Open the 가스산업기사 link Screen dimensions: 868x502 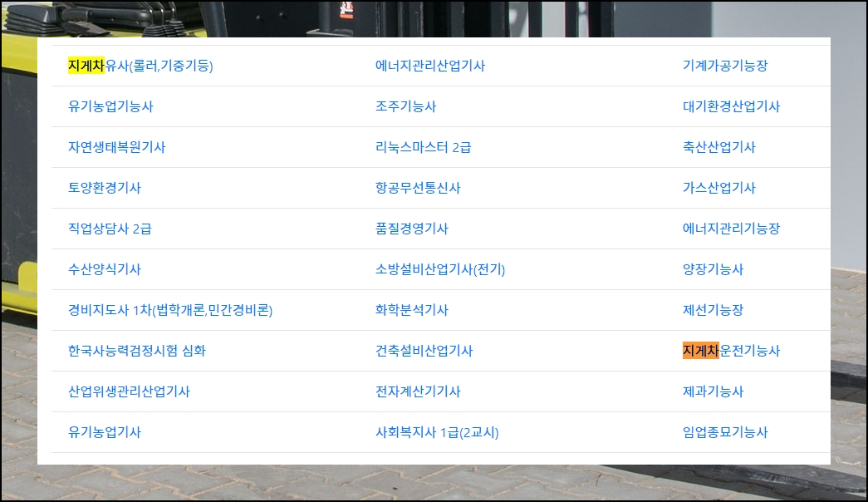(x=719, y=188)
